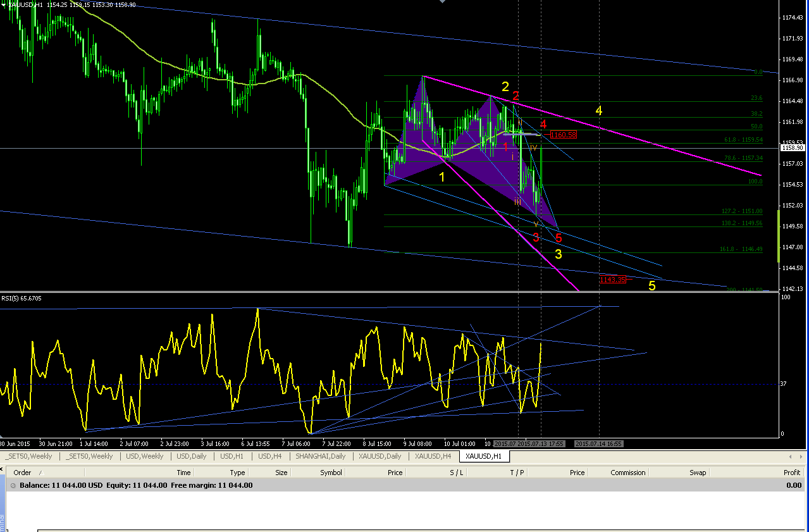The width and height of the screenshot is (809, 532).
Task: Click the red wave label 4 near 1160.58
Action: tap(543, 125)
